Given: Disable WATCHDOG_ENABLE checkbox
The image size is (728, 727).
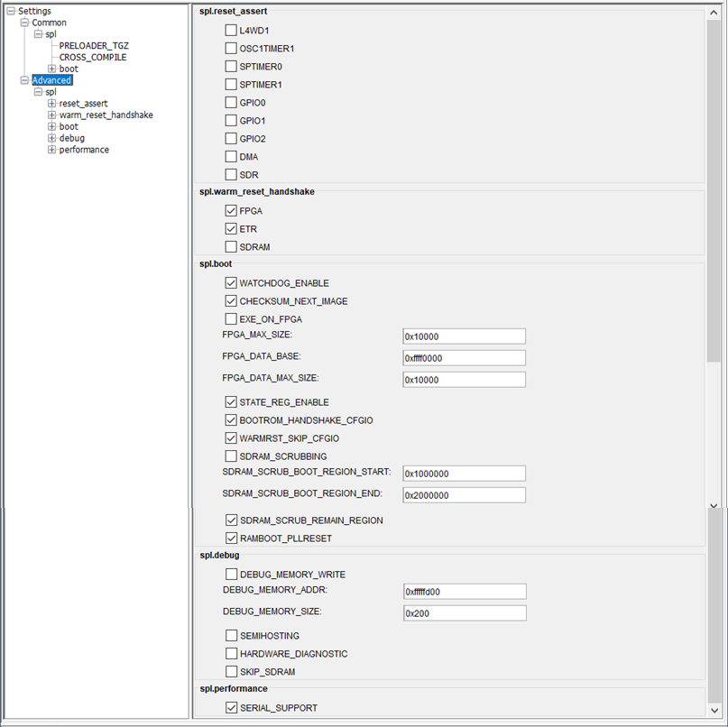Looking at the screenshot, I should pos(232,283).
